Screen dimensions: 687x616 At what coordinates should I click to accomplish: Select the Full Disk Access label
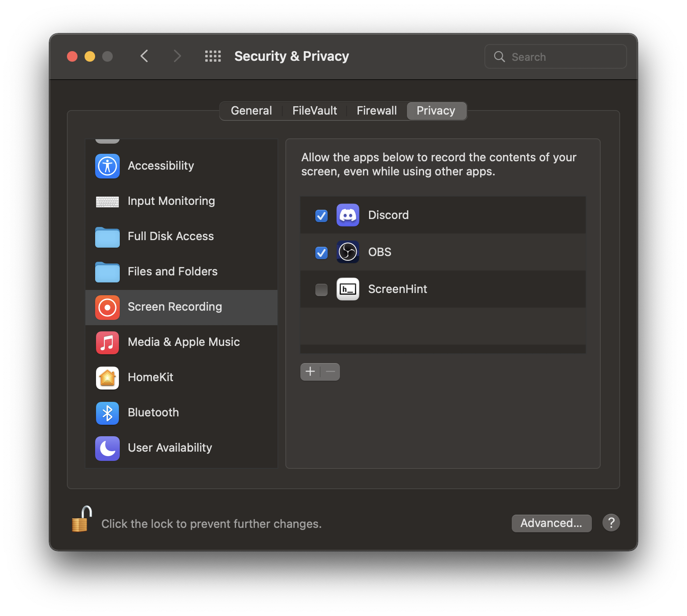tap(171, 236)
